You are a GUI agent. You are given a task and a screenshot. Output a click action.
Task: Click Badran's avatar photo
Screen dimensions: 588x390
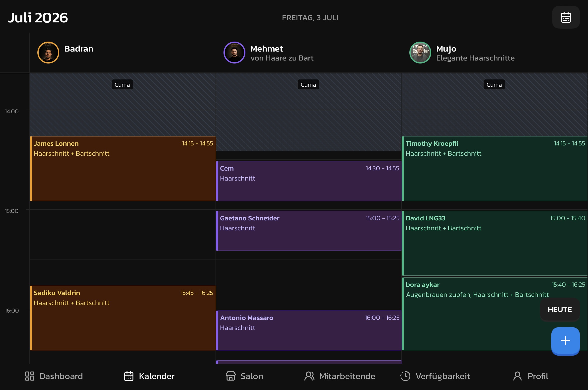pyautogui.click(x=48, y=53)
